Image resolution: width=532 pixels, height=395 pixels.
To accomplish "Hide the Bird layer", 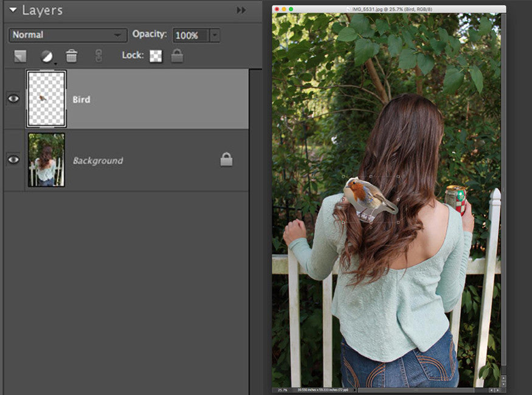I will 13,98.
